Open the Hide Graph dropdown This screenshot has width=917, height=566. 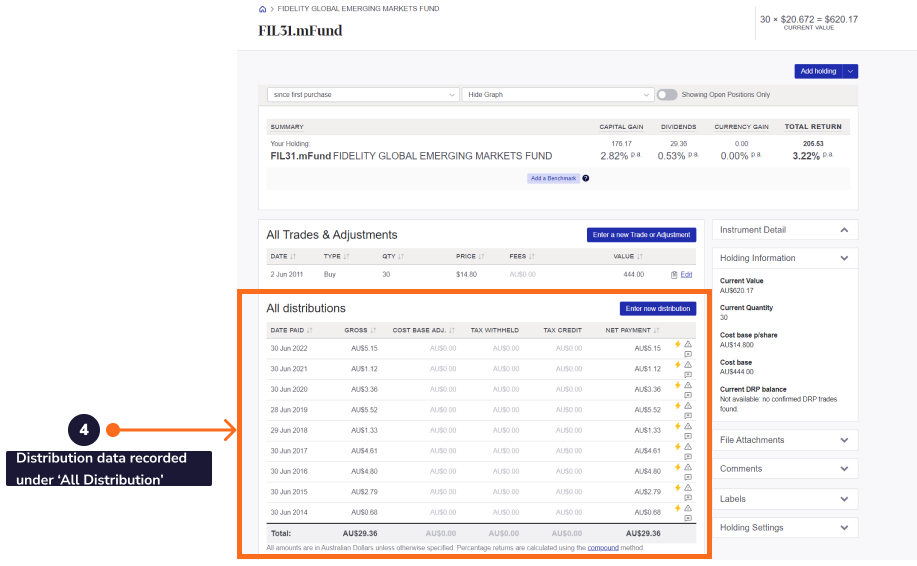[557, 95]
